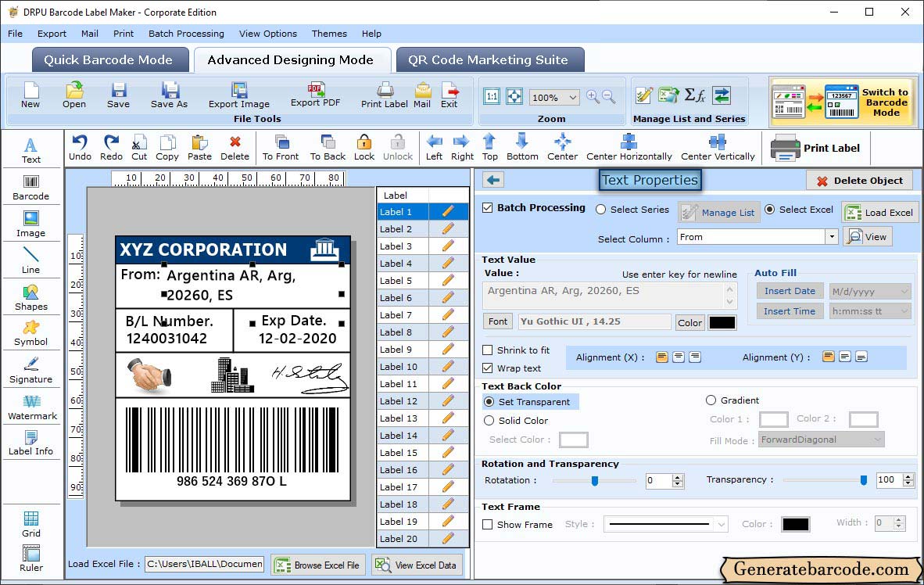Viewport: 924px width, 585px height.
Task: Click the Rotation slider handle
Action: tap(595, 481)
